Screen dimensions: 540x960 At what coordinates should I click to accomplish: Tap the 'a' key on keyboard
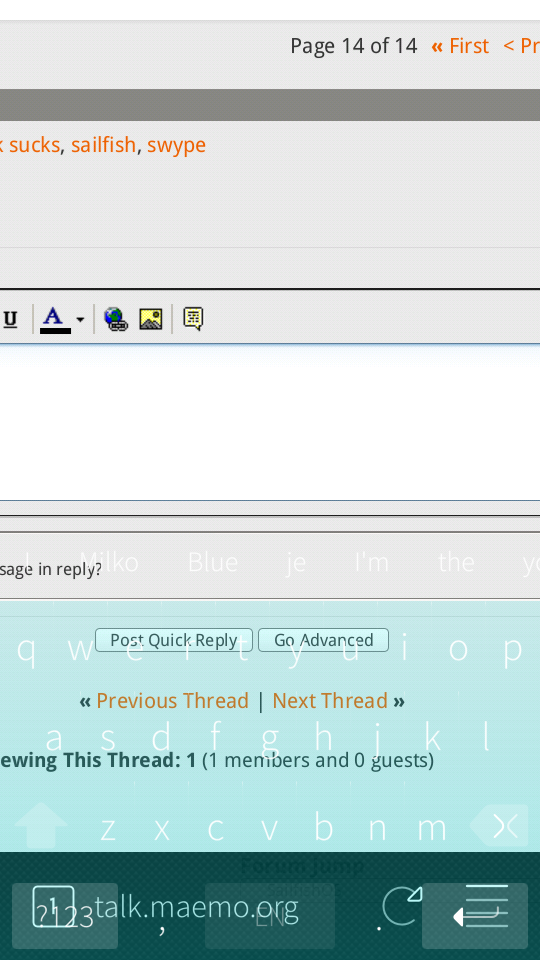(54, 738)
